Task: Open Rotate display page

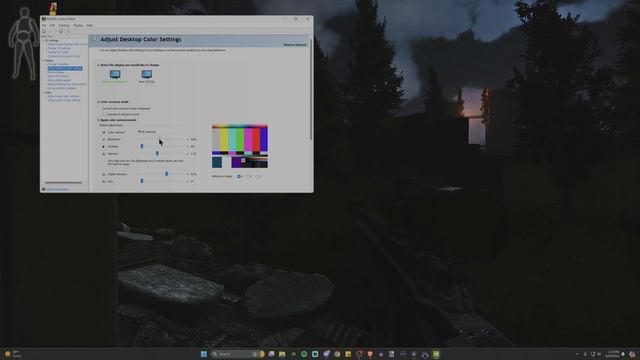Action: (x=56, y=72)
